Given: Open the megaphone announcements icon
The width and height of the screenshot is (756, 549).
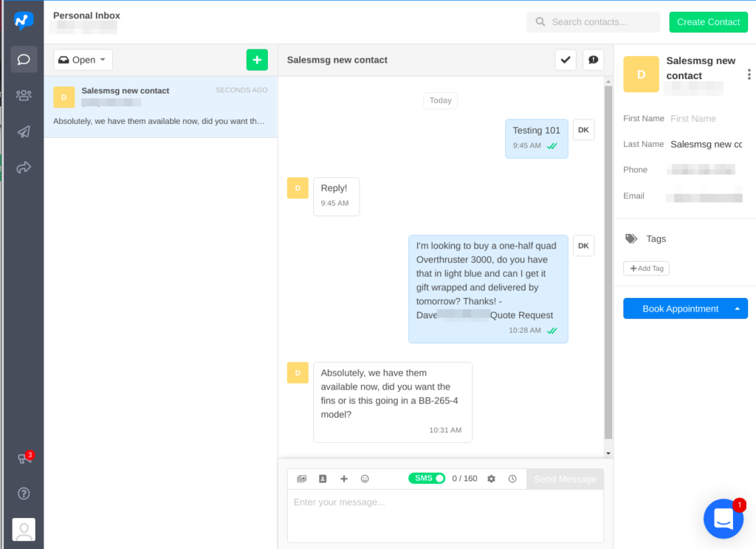Looking at the screenshot, I should point(24,459).
